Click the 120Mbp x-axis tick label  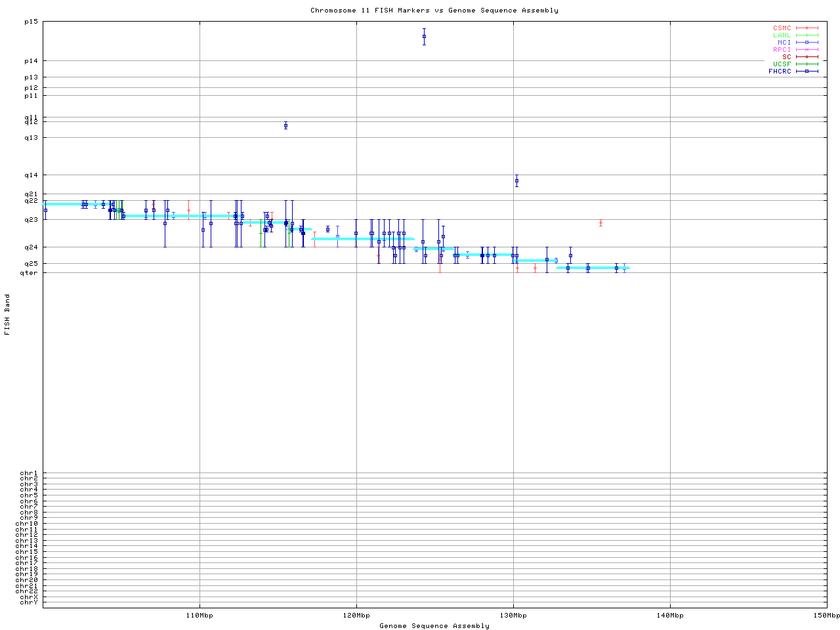(356, 616)
